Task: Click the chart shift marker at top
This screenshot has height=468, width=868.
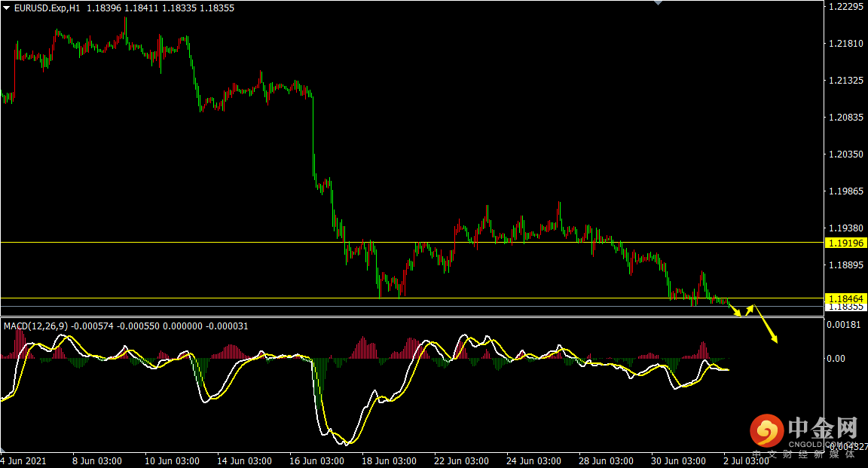Action: point(659,3)
